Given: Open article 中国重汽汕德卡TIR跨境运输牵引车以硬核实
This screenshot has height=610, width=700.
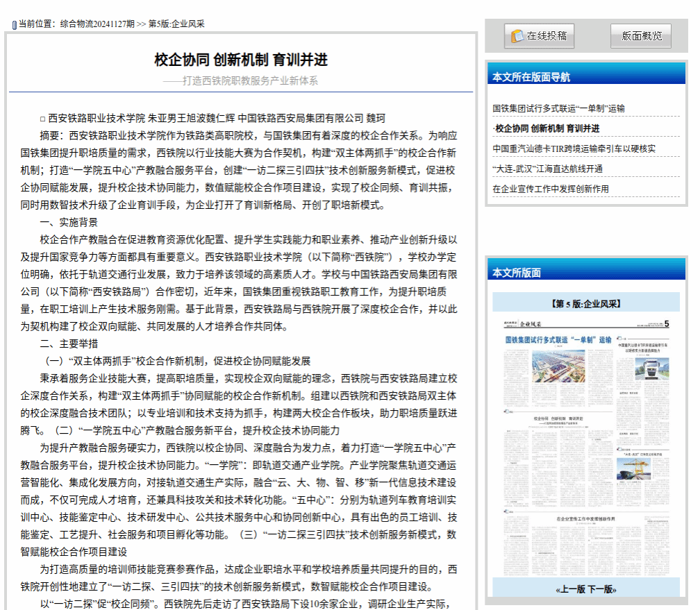Looking at the screenshot, I should pyautogui.click(x=574, y=149).
